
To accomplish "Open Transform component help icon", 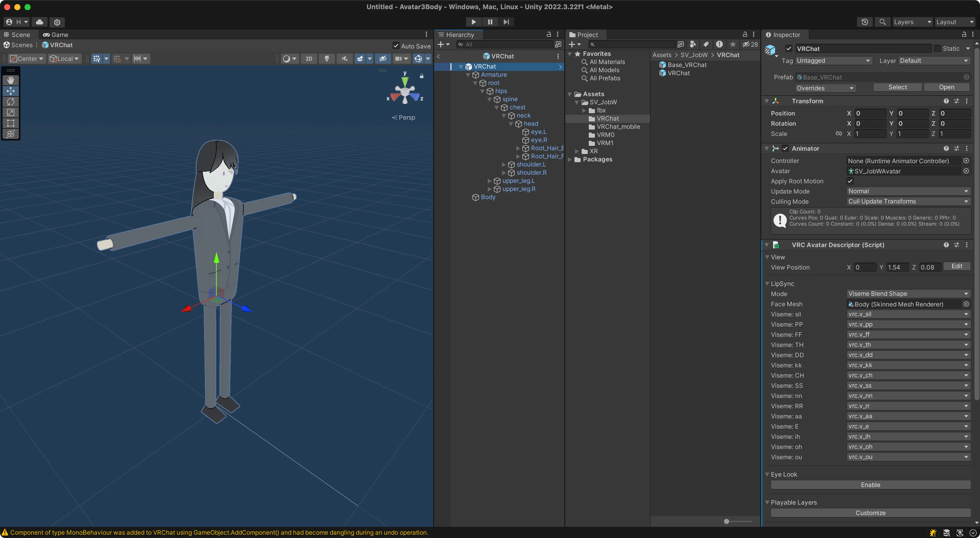I will [x=946, y=101].
